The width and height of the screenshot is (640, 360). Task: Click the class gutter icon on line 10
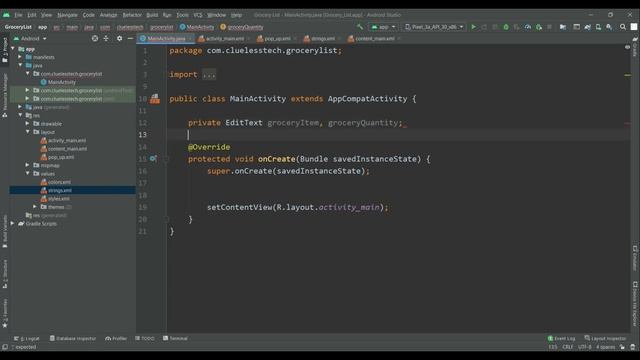[x=155, y=98]
